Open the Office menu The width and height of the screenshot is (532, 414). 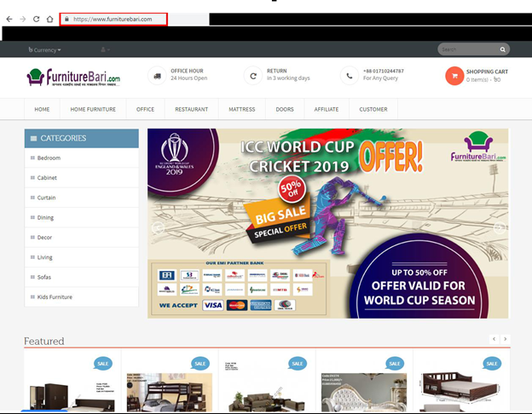point(145,109)
